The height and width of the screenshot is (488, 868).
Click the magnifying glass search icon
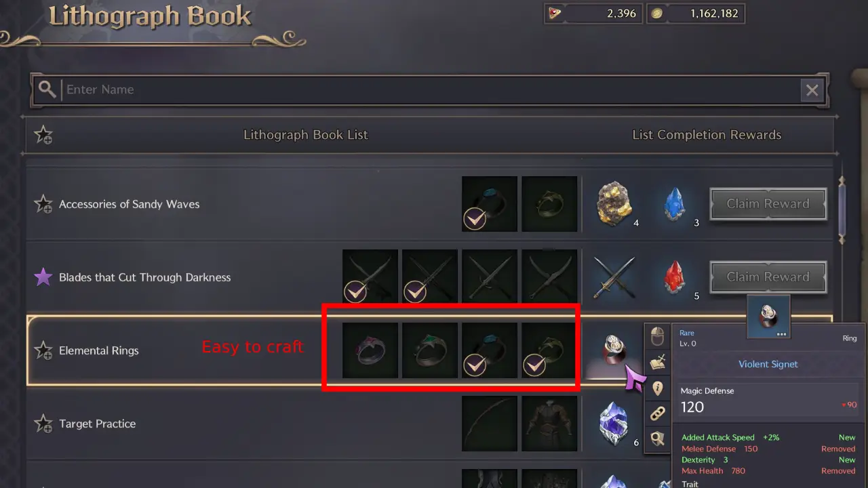pos(47,89)
